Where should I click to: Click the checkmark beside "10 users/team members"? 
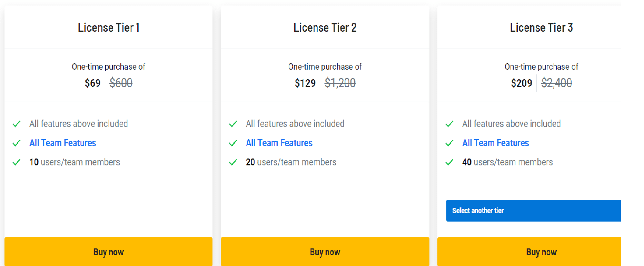tap(16, 162)
